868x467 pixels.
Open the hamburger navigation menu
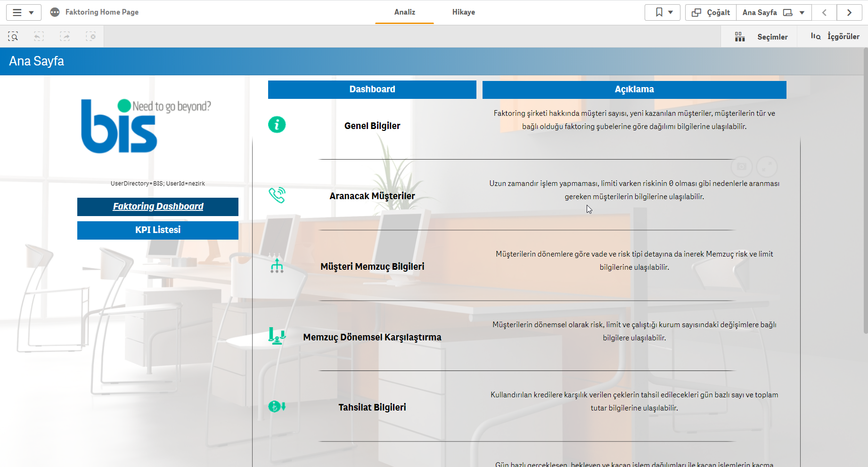[x=17, y=13]
